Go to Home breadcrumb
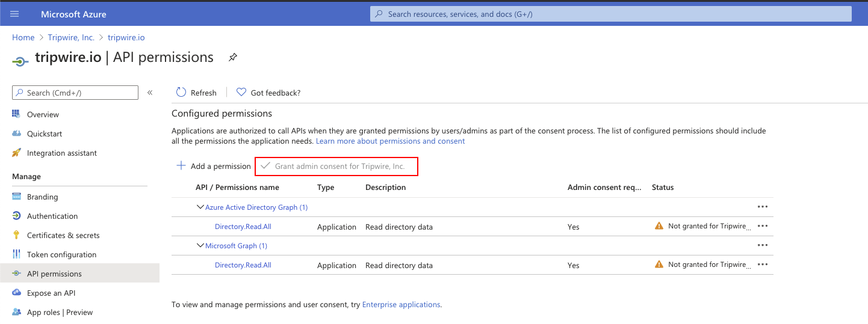The height and width of the screenshot is (324, 868). coord(23,37)
